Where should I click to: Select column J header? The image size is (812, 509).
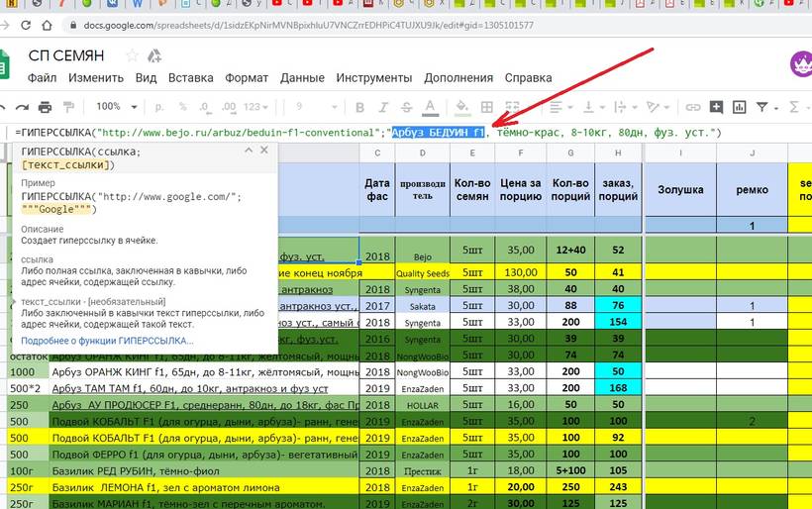pyautogui.click(x=752, y=153)
